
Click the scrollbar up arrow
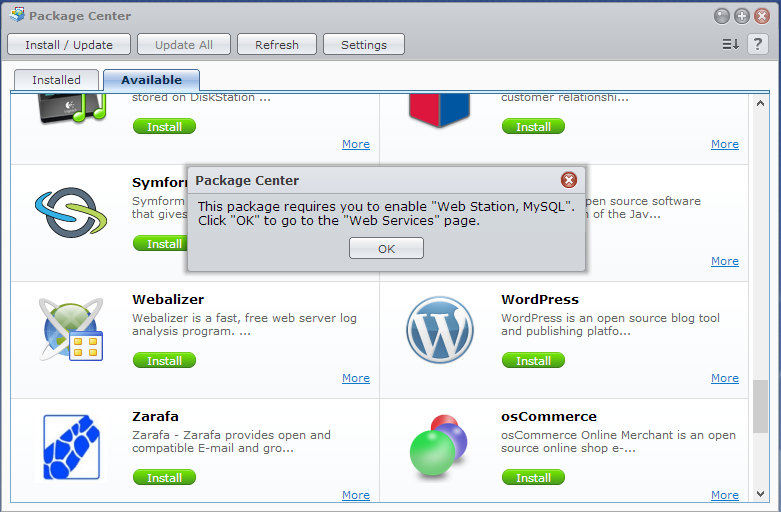tap(760, 103)
